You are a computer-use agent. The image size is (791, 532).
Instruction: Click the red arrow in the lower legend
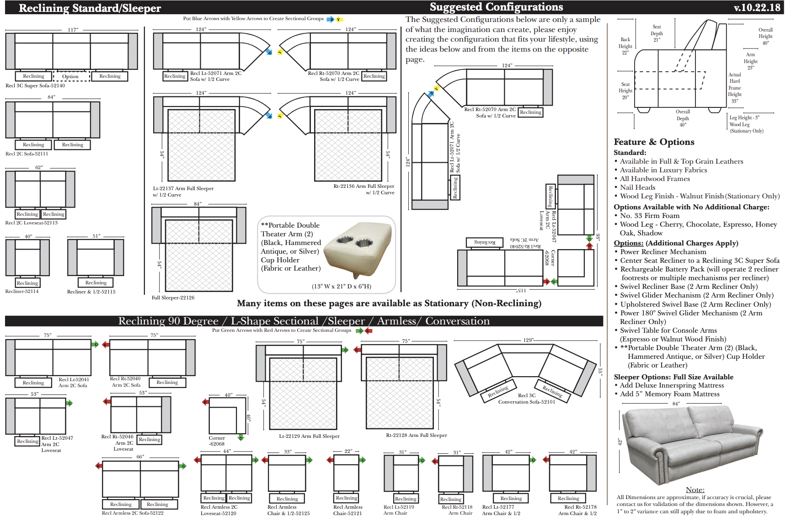tap(369, 330)
